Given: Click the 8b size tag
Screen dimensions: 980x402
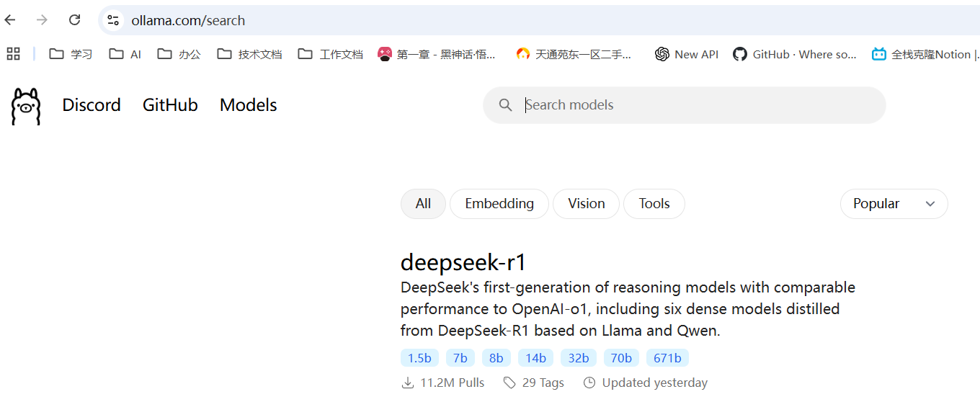Looking at the screenshot, I should point(496,358).
